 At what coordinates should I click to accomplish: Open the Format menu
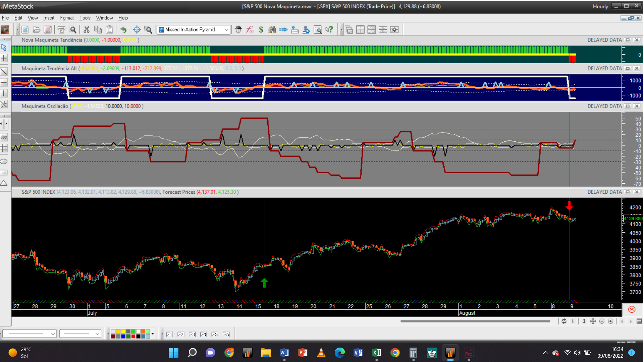(x=67, y=18)
